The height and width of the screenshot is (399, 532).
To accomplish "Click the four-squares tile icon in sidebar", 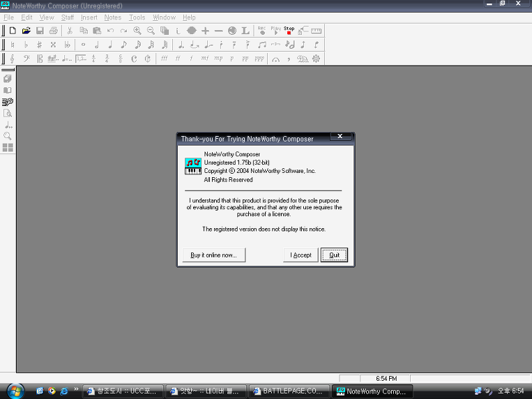I will click(8, 148).
